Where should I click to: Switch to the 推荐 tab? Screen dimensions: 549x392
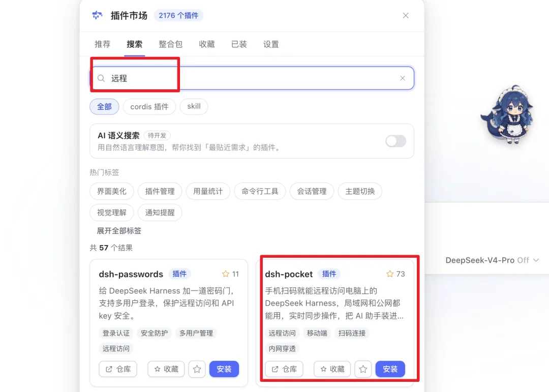pos(103,44)
